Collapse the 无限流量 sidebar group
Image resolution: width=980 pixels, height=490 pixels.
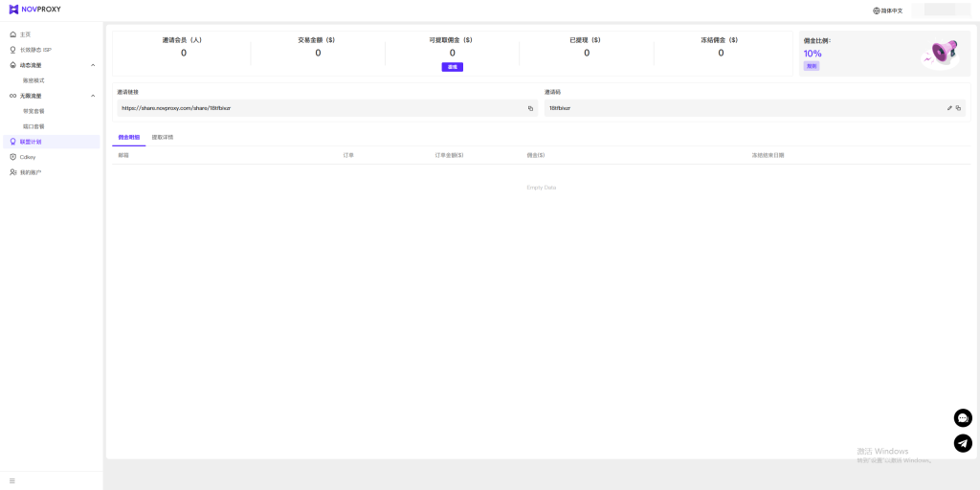pyautogui.click(x=93, y=96)
